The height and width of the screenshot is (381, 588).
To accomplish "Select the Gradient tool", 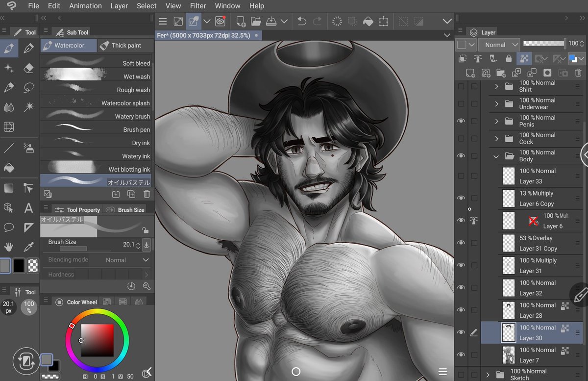I will (x=9, y=188).
